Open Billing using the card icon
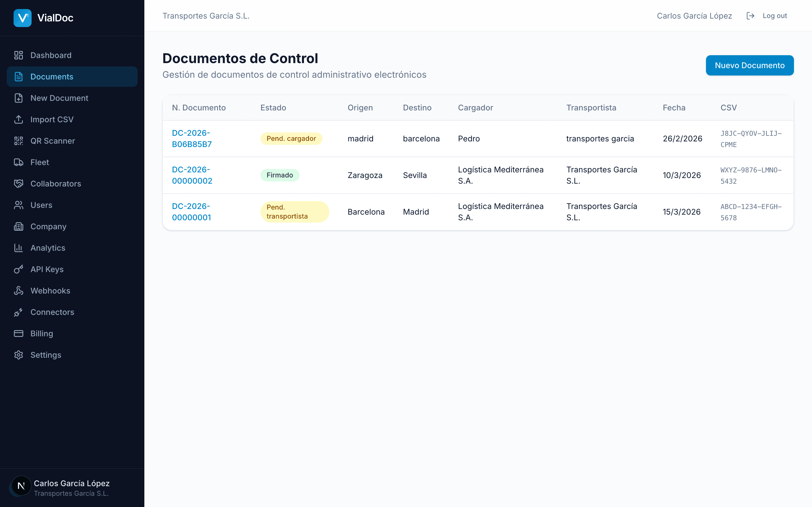Screen dimensions: 812x507 [x=18, y=333]
